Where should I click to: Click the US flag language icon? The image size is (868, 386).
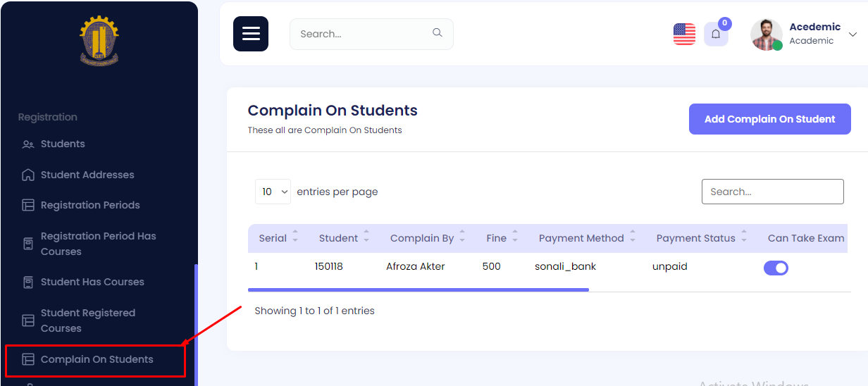(684, 34)
